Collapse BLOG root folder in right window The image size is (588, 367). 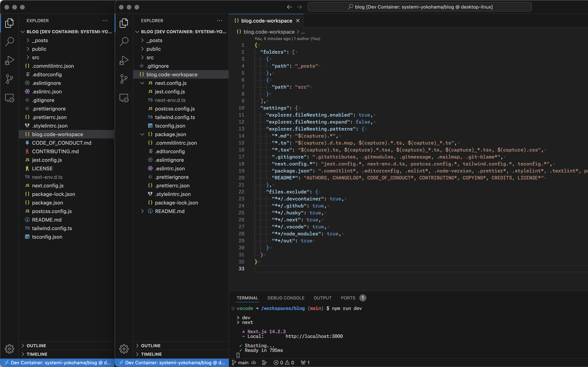181,31
